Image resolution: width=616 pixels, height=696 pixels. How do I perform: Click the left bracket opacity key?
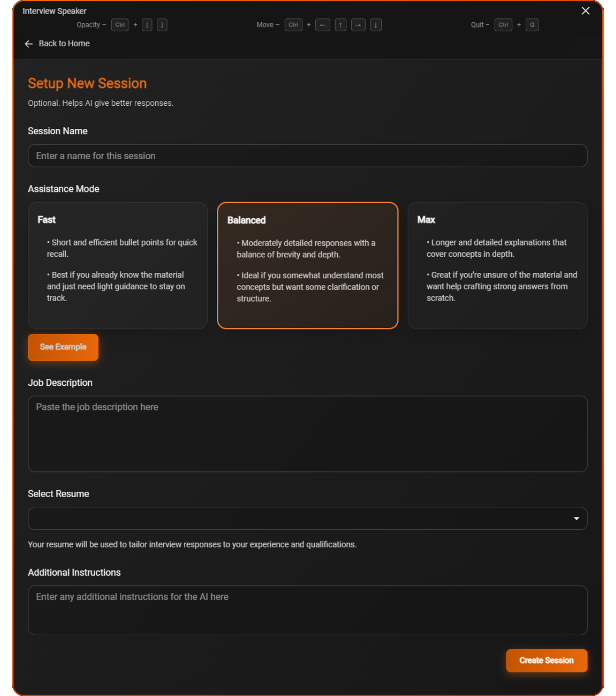click(147, 25)
